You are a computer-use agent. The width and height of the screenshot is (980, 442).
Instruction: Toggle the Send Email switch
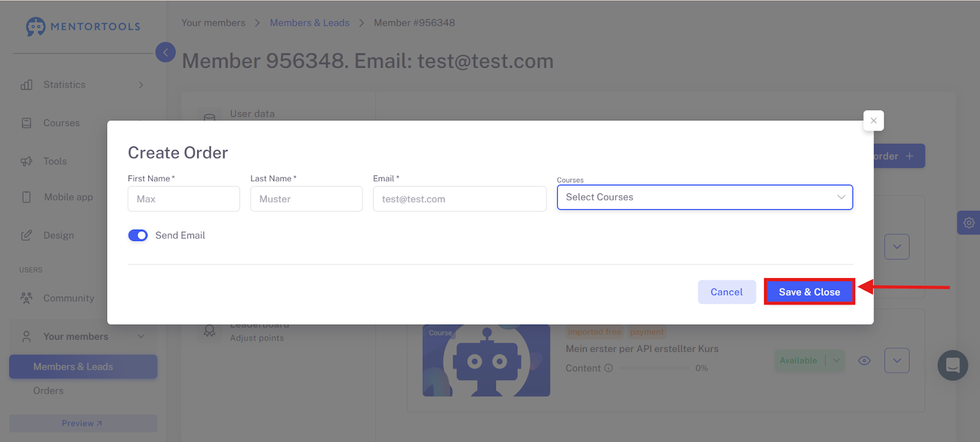[x=138, y=236]
